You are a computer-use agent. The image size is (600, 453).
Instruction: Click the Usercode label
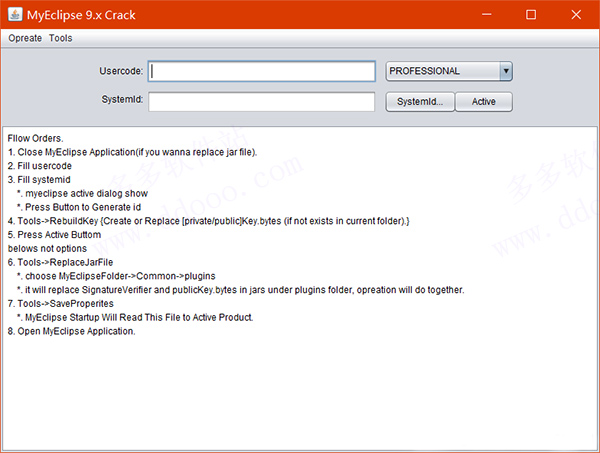coord(121,71)
